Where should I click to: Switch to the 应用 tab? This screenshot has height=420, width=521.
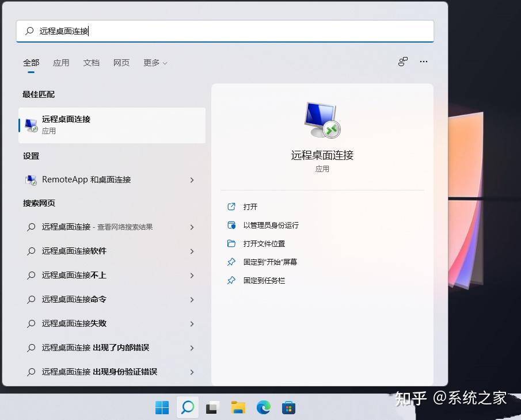pyautogui.click(x=61, y=63)
